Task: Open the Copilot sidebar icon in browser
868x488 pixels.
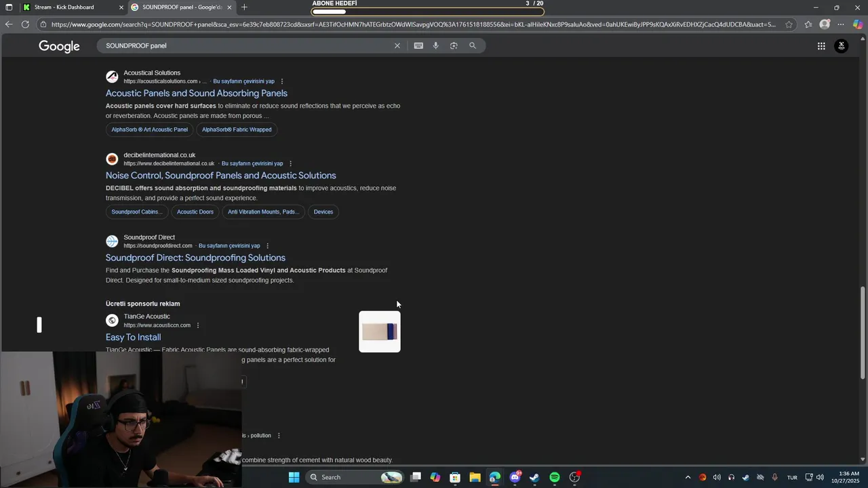Action: (x=858, y=24)
